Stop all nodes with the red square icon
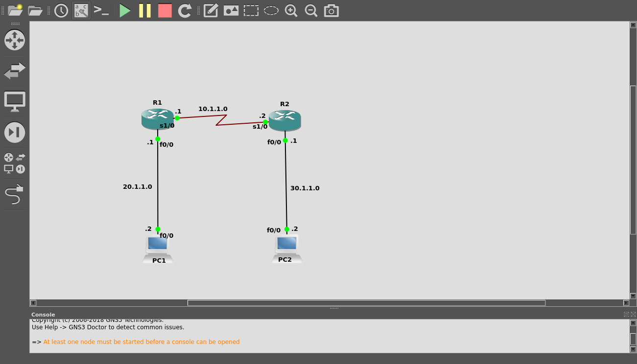 coord(165,10)
